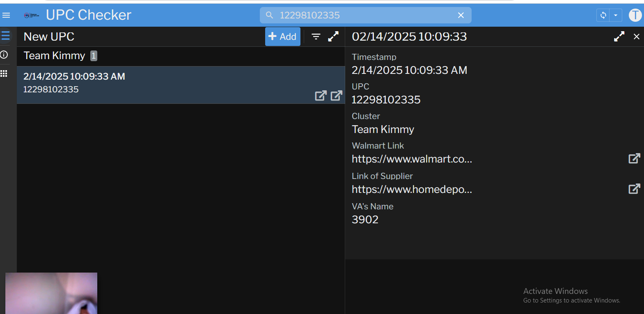
Task: Click the webcam video thumbnail
Action: point(51,293)
